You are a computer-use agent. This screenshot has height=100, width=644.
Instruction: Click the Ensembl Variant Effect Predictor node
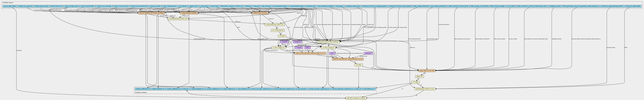coord(329,42)
